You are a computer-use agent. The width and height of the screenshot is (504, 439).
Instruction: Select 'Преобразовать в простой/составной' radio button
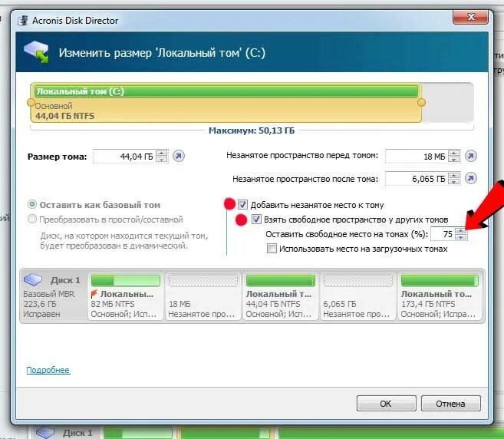pos(32,219)
